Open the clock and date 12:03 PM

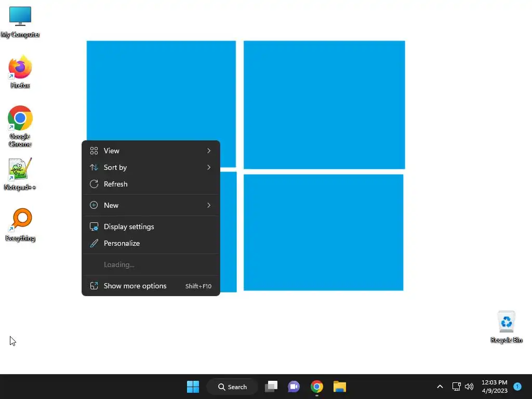click(x=495, y=387)
